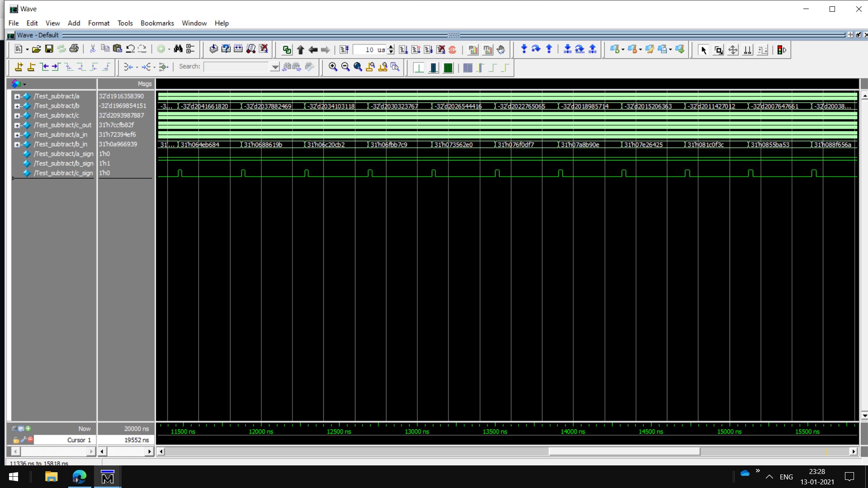Click the Zoom Out magnifier icon
The width and height of the screenshot is (868, 488).
(345, 67)
